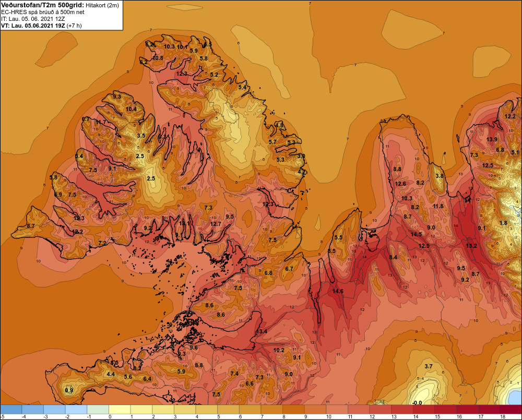This screenshot has width=522, height=420.
Task: Click the temperature value 10.8
Action: (x=158, y=58)
